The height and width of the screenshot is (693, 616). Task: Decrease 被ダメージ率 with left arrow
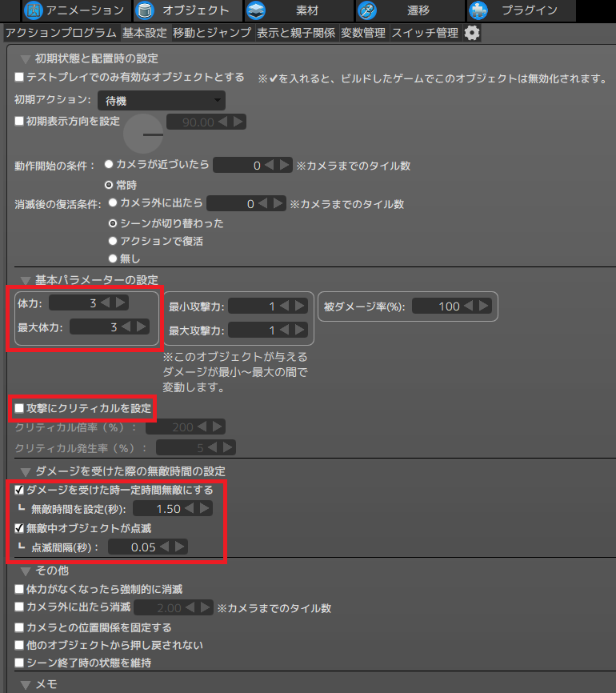point(469,306)
